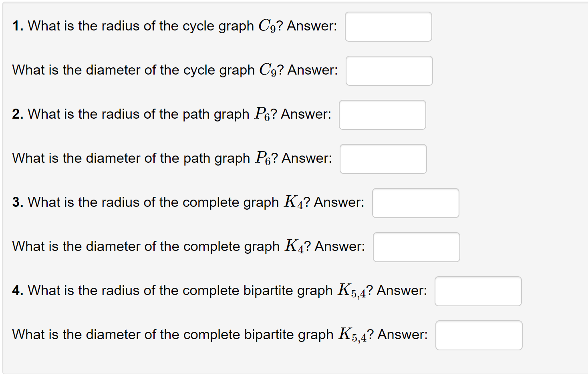
Task: Click the K5,4 symbol in question 4
Action: (352, 290)
